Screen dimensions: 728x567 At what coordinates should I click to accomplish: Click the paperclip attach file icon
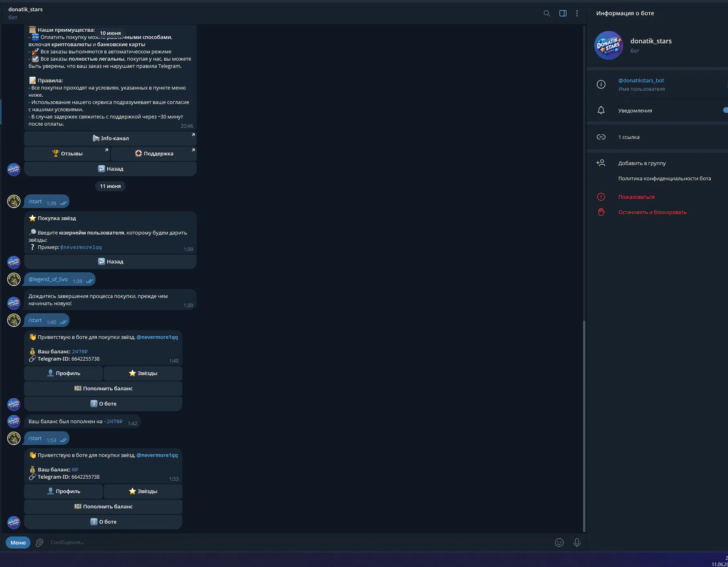coord(39,543)
